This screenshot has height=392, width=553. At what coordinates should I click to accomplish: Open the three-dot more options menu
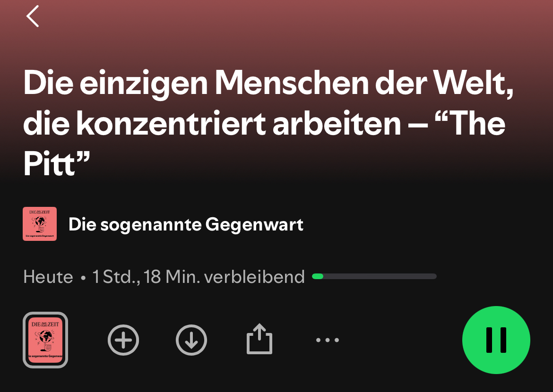327,340
